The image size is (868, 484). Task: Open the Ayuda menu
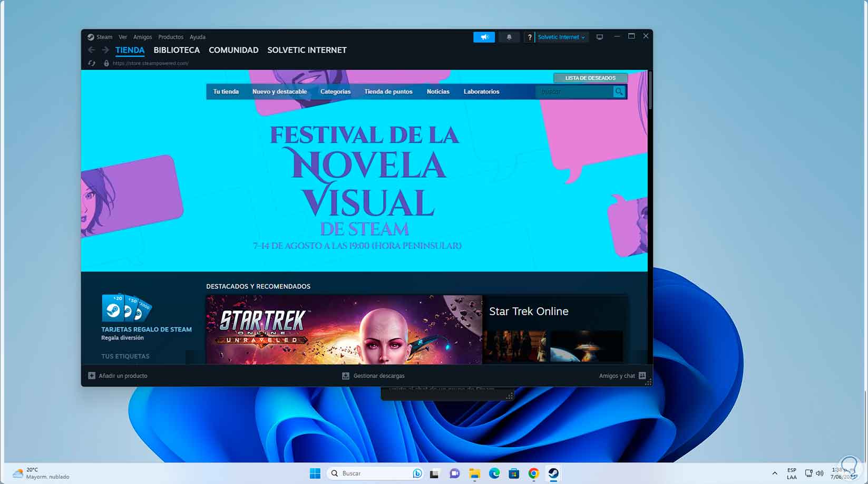coord(198,37)
